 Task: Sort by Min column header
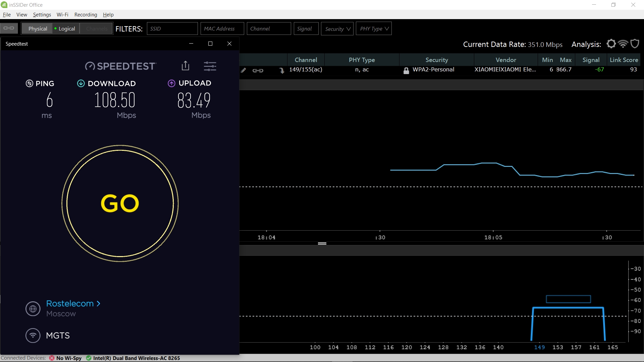pyautogui.click(x=547, y=60)
